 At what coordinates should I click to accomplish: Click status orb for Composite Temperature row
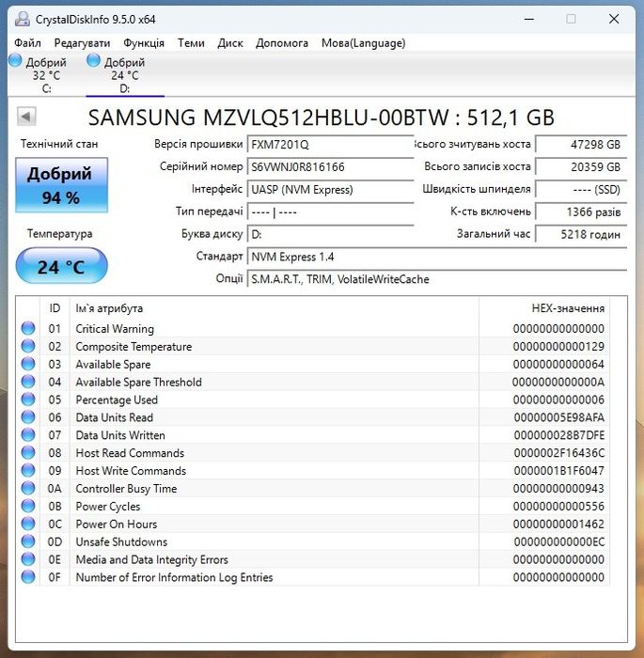(x=28, y=346)
